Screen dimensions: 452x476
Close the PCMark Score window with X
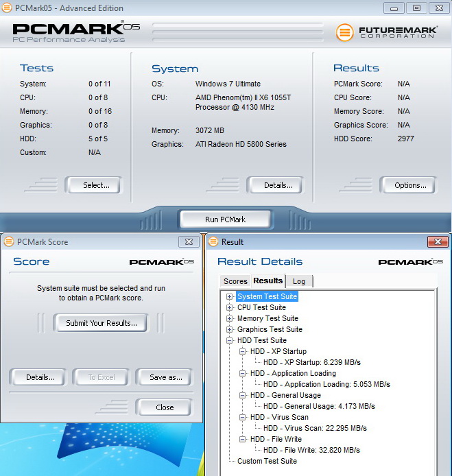click(189, 241)
